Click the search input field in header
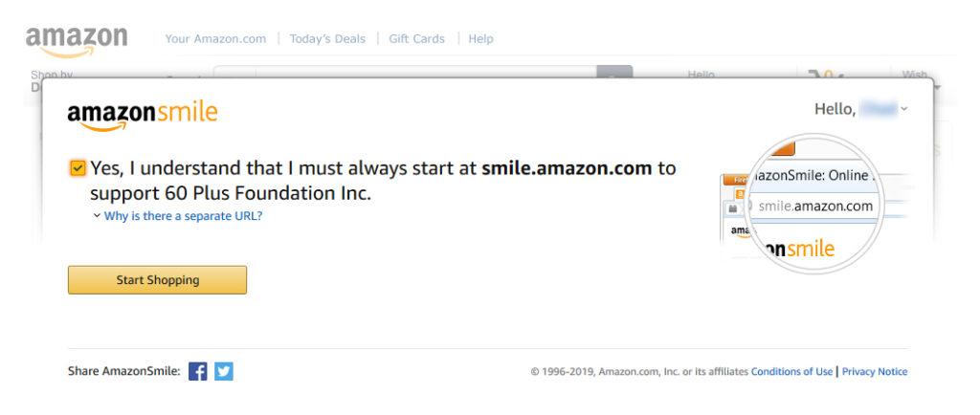The image size is (980, 415). coord(425,72)
